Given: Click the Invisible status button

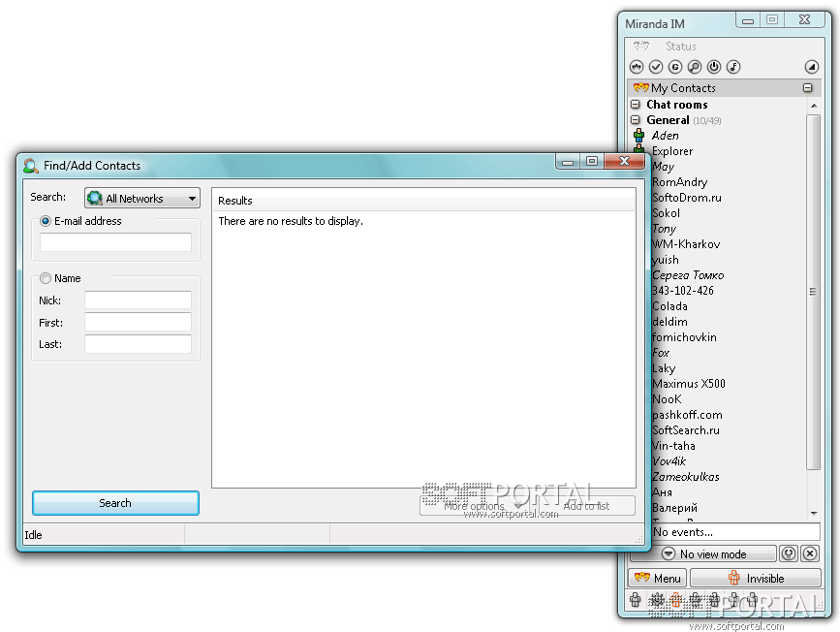Looking at the screenshot, I should click(756, 578).
